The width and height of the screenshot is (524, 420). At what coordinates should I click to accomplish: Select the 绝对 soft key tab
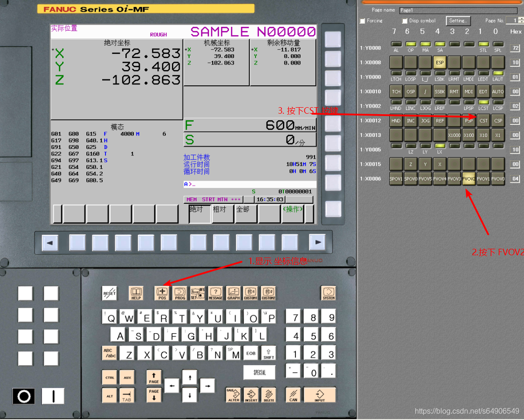coord(199,213)
